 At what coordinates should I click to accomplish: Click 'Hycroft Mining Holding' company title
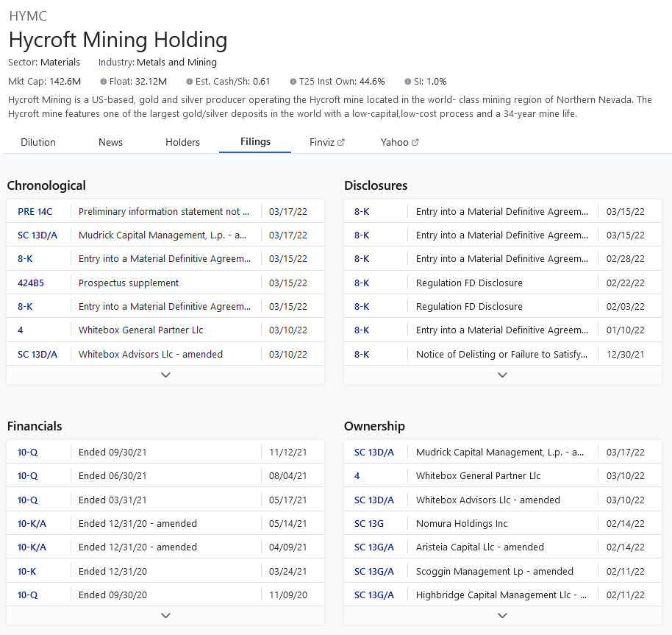pyautogui.click(x=118, y=40)
